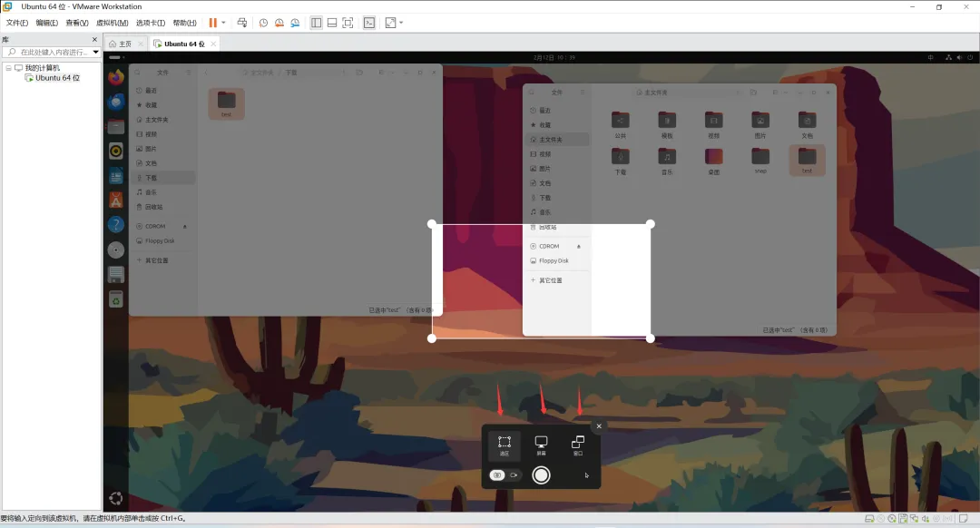Select the 屏幕 full screen capture mode
Viewport: 980px width, 528px height.
(x=541, y=445)
